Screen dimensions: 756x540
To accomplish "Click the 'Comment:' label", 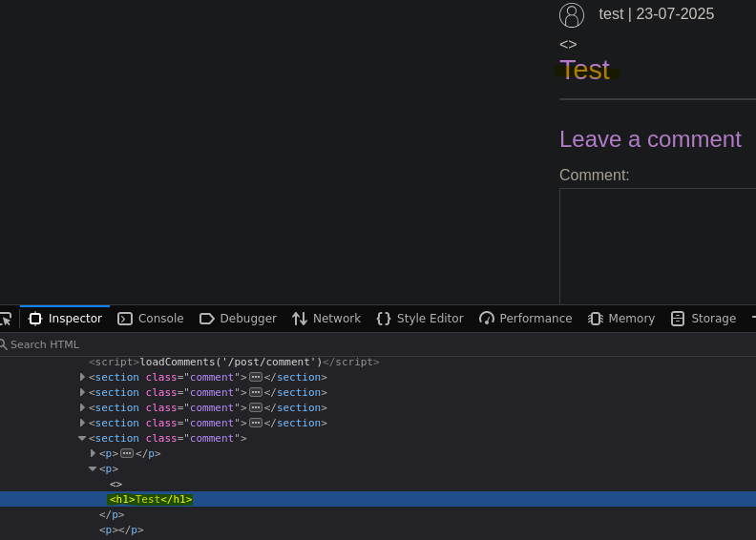I will [594, 175].
